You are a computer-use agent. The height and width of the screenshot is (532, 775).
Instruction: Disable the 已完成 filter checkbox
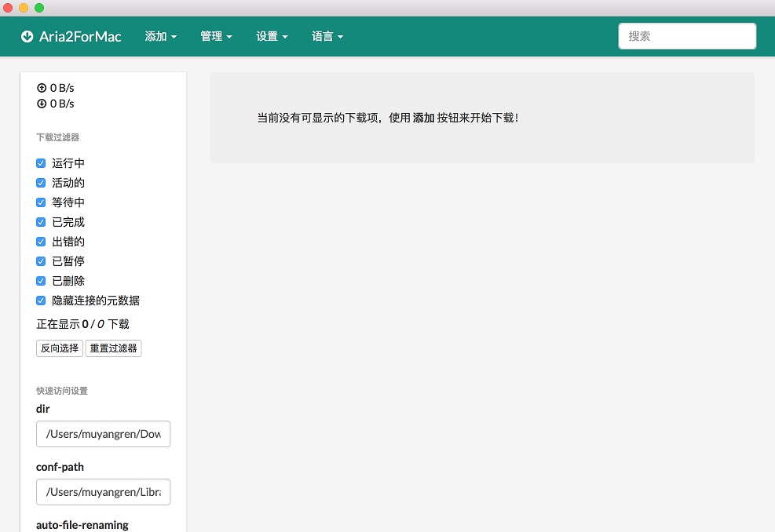click(x=41, y=222)
